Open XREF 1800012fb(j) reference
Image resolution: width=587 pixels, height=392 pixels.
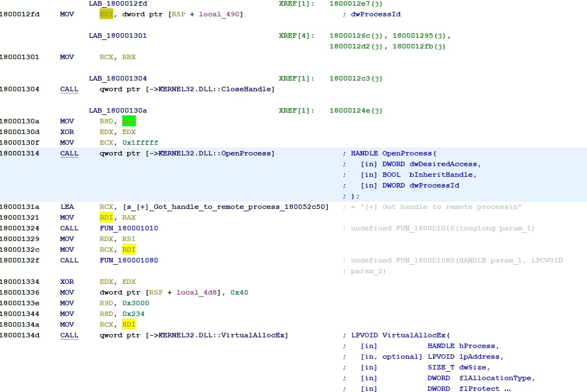click(x=419, y=46)
